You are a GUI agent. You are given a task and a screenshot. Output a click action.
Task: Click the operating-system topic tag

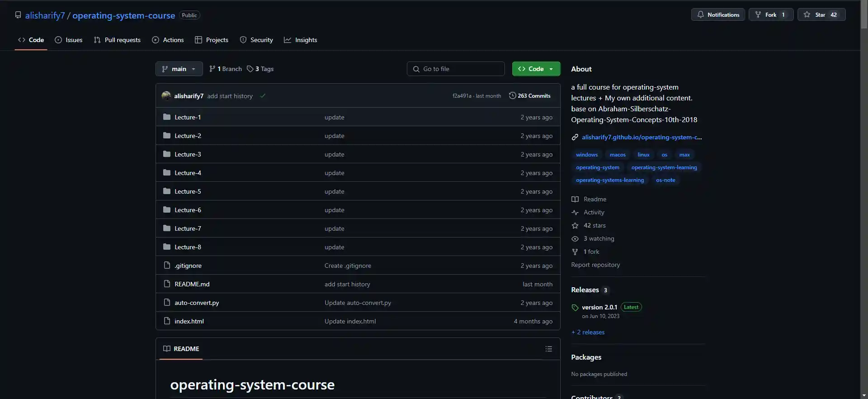(x=597, y=167)
